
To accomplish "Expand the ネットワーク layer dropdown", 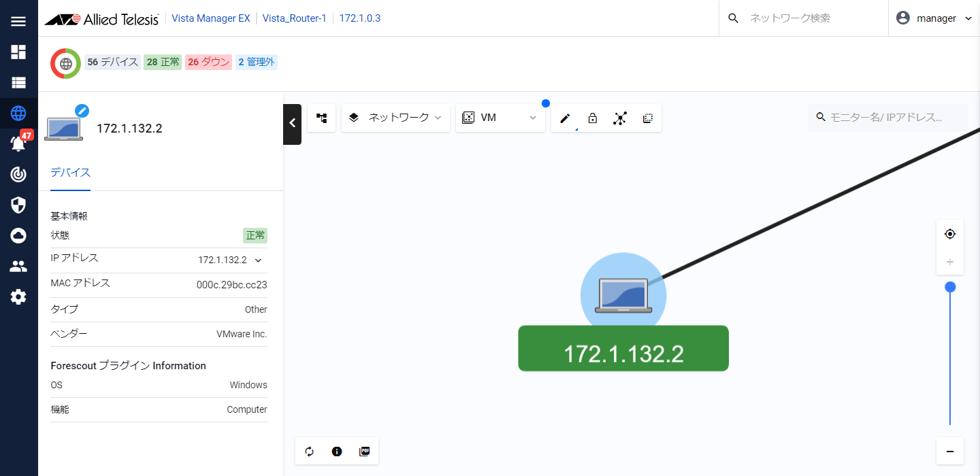I will tap(395, 118).
